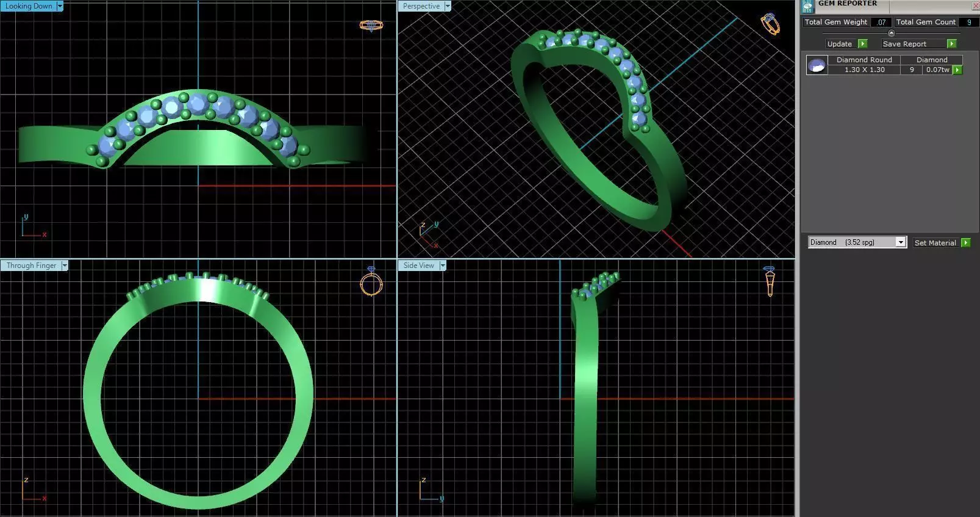Click the Through Finger viewport label
Viewport: 980px width, 517px height.
coord(31,266)
